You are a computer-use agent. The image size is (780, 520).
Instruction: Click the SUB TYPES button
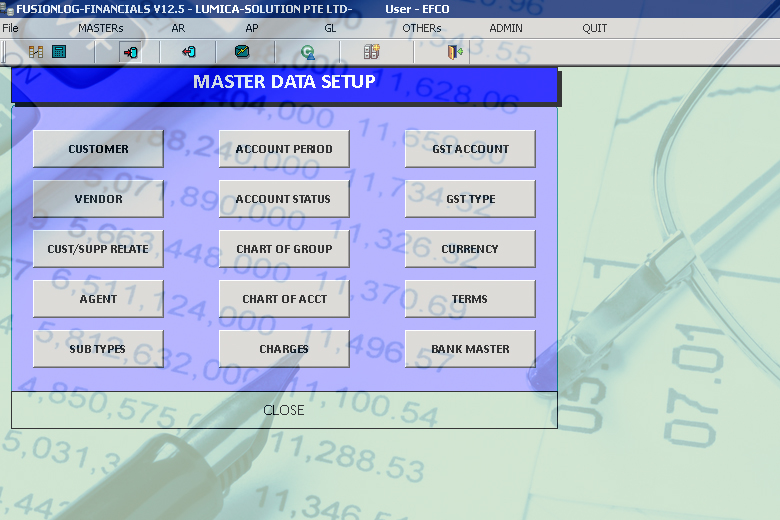[98, 349]
